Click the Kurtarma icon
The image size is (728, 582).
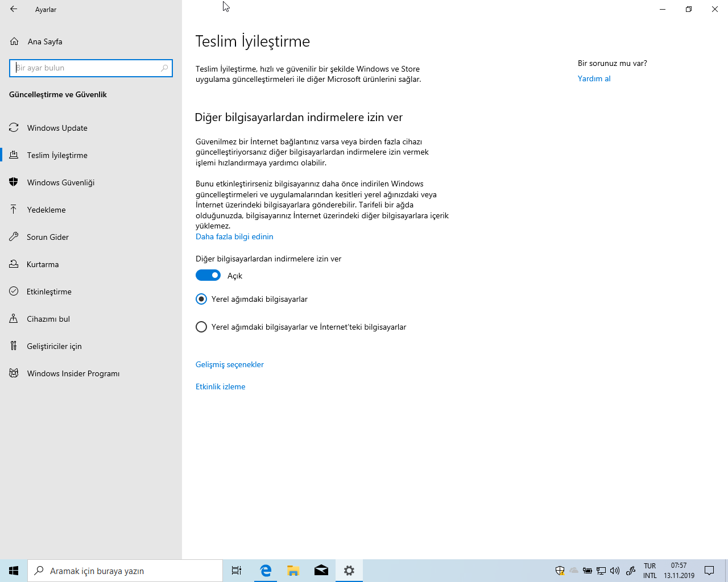point(14,264)
